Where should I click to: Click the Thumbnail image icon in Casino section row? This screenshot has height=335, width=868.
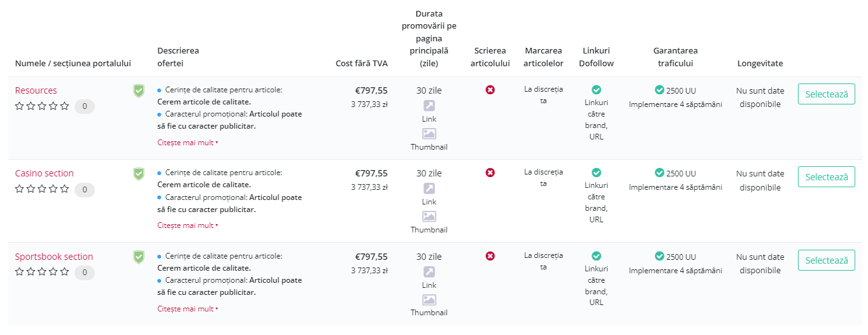coord(429,217)
